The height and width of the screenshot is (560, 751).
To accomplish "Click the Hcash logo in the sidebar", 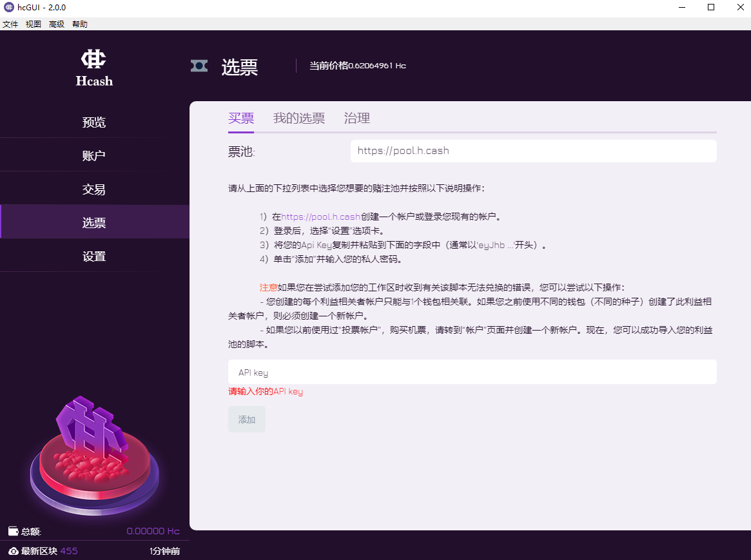I will [x=94, y=68].
